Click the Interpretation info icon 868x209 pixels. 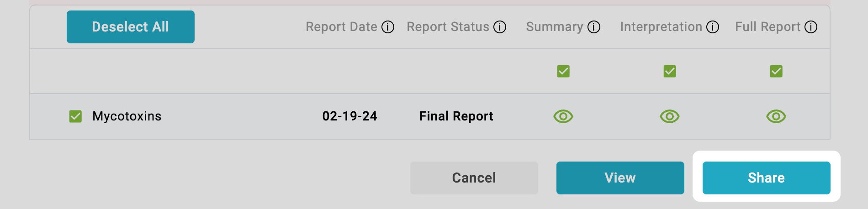[713, 27]
